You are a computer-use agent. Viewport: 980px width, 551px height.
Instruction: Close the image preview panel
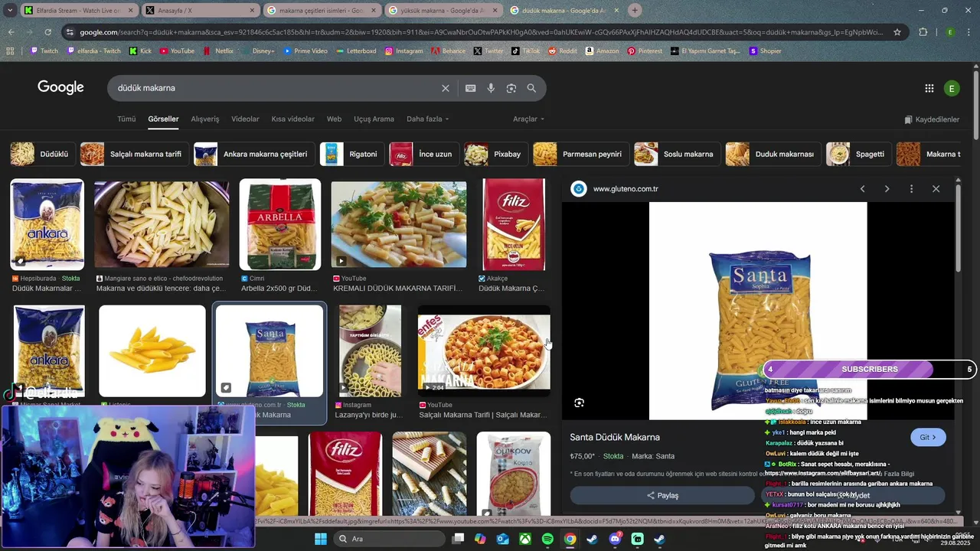pyautogui.click(x=936, y=189)
